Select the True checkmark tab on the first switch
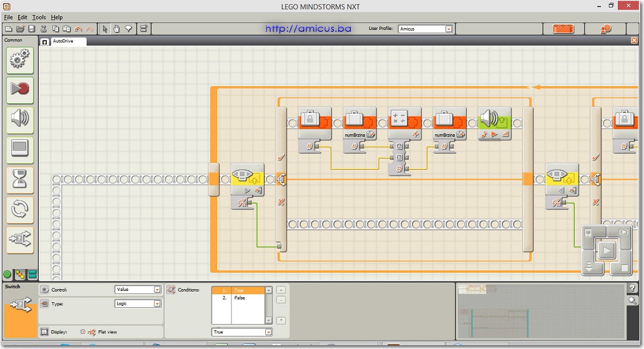 (281, 157)
